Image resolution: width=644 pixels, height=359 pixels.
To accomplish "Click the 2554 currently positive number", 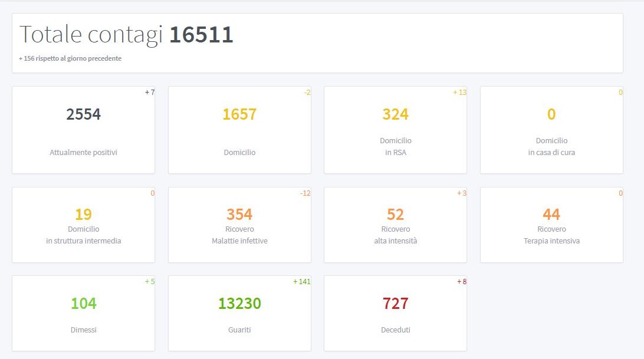I will click(x=83, y=114).
